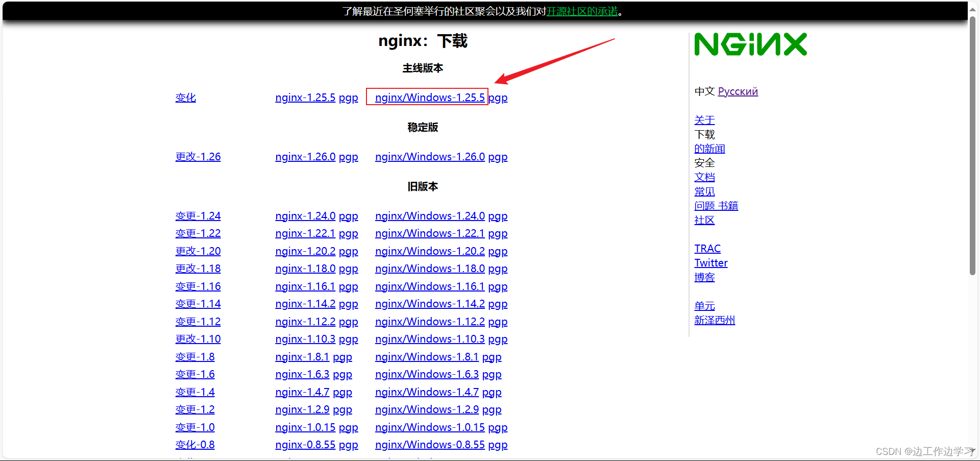Open the 更改-1.18 changes link
Viewport: 980px width, 461px height.
[198, 269]
